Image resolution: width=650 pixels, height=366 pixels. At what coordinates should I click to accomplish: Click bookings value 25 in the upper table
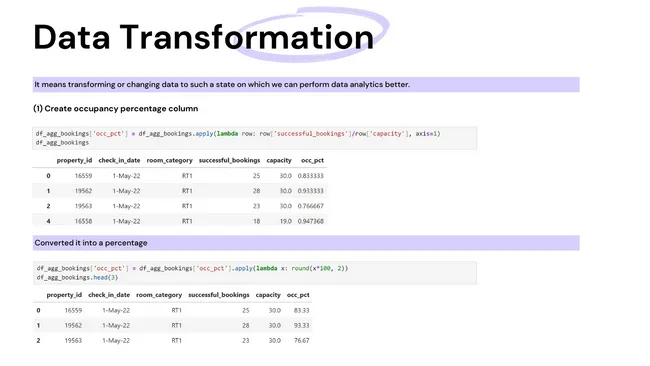point(257,176)
